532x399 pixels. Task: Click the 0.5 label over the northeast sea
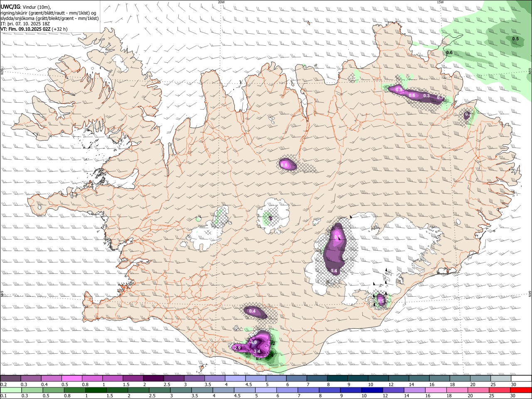(x=515, y=39)
